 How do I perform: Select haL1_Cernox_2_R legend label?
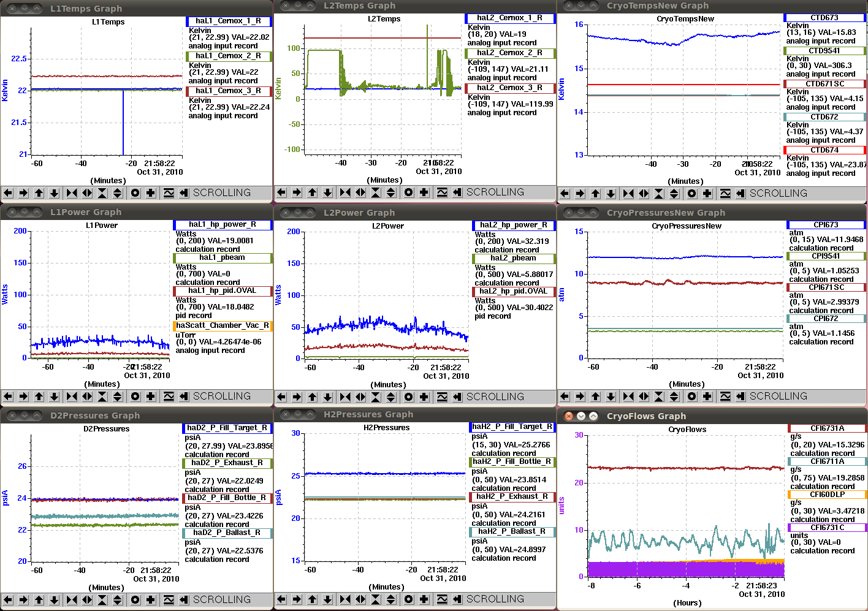pyautogui.click(x=229, y=56)
